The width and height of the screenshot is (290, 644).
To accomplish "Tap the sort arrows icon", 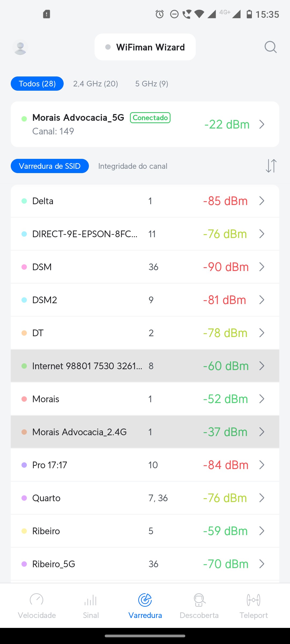I will (271, 166).
